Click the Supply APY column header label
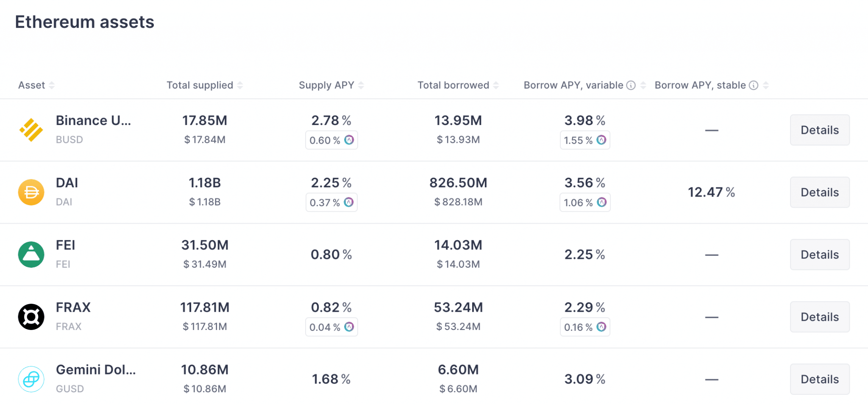The height and width of the screenshot is (405, 868). 326,86
